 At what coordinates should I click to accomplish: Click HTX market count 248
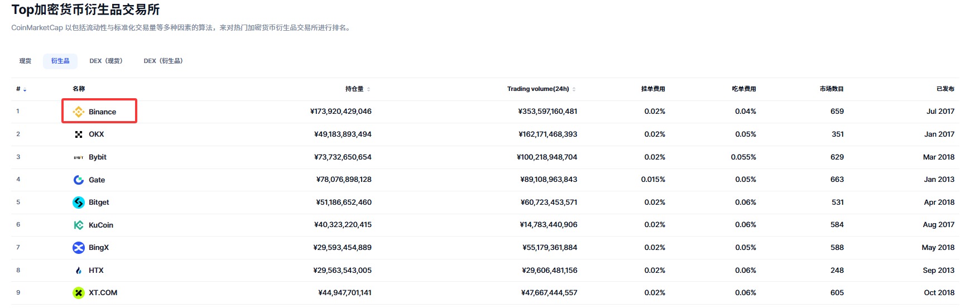click(837, 271)
